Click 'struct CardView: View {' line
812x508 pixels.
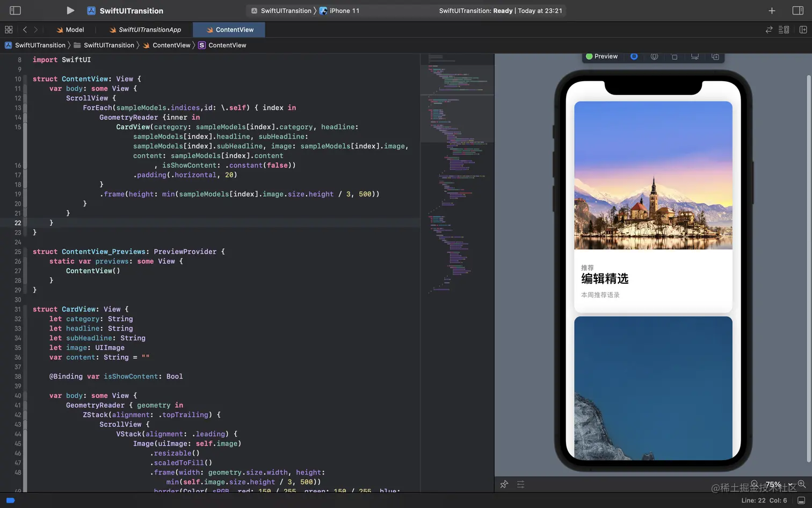(x=81, y=309)
